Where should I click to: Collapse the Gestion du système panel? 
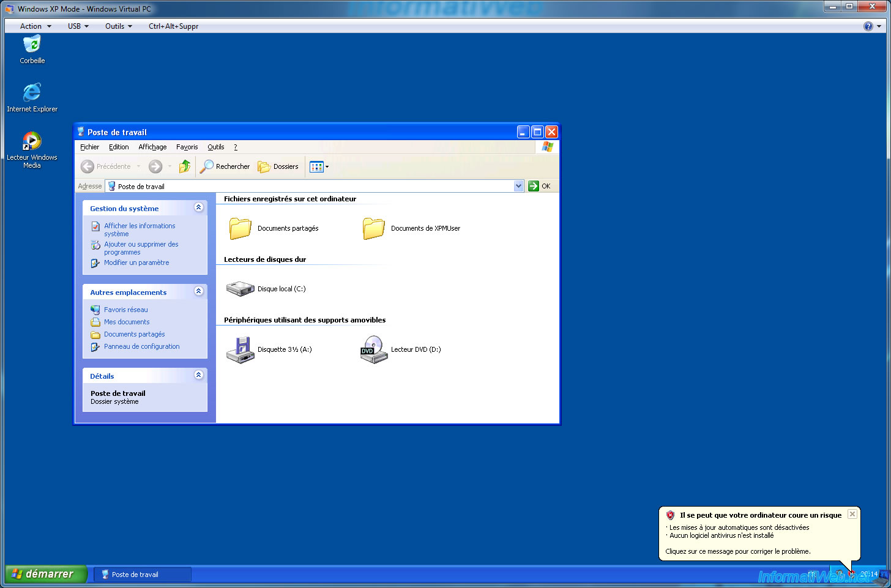198,207
